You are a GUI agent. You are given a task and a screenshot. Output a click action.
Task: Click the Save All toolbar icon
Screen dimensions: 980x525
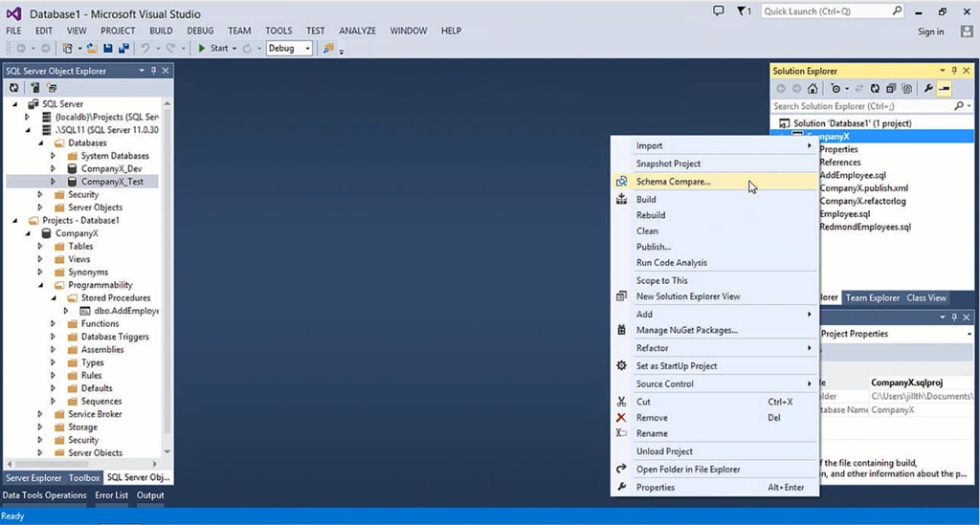click(x=123, y=48)
